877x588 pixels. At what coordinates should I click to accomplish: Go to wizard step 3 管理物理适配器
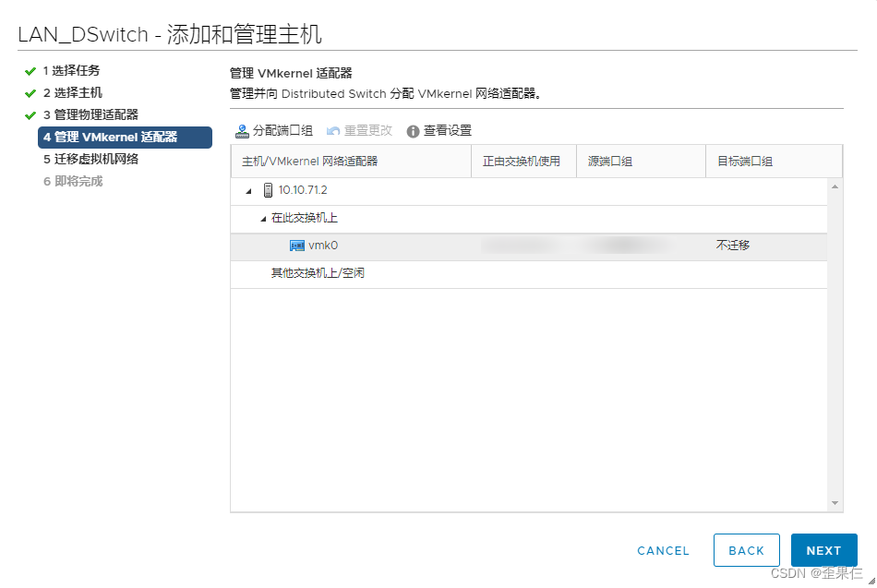click(90, 114)
